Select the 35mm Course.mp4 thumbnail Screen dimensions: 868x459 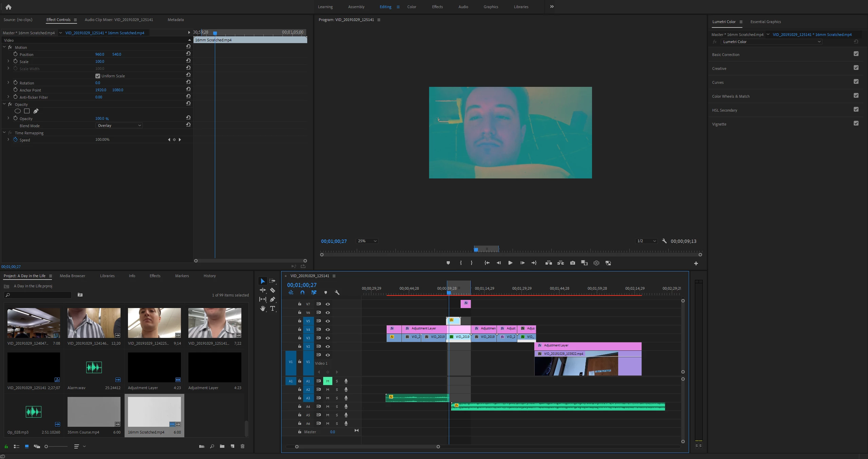[x=94, y=412]
